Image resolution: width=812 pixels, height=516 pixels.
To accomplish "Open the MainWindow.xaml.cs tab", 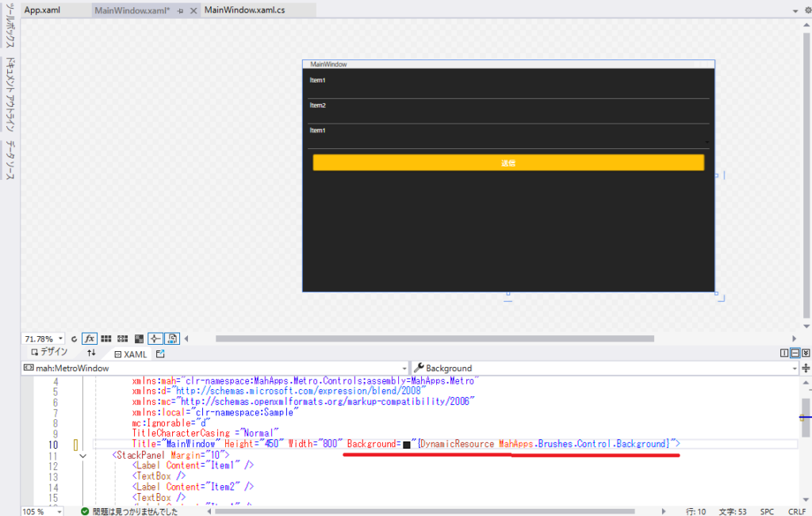I will tap(244, 10).
